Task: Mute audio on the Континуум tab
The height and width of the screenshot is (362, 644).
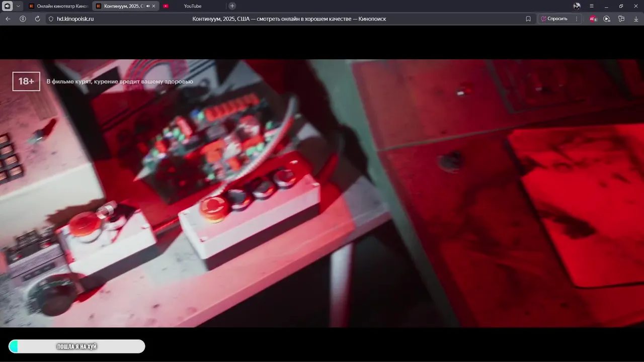Action: pos(148,6)
